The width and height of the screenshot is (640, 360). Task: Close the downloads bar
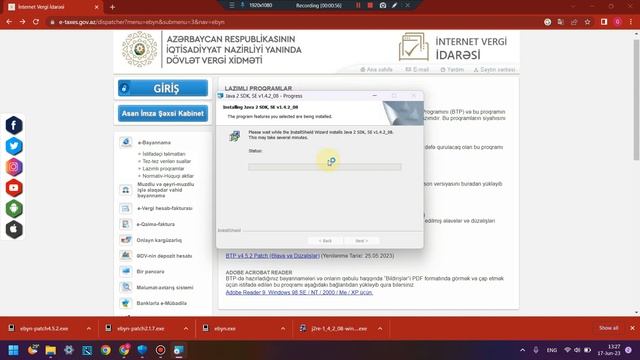tap(632, 328)
